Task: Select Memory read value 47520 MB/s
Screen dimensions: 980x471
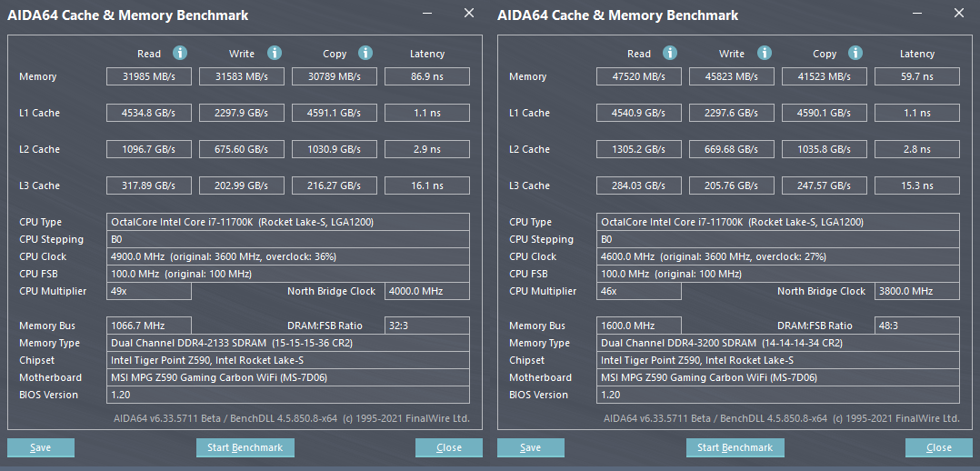Action: click(x=639, y=76)
